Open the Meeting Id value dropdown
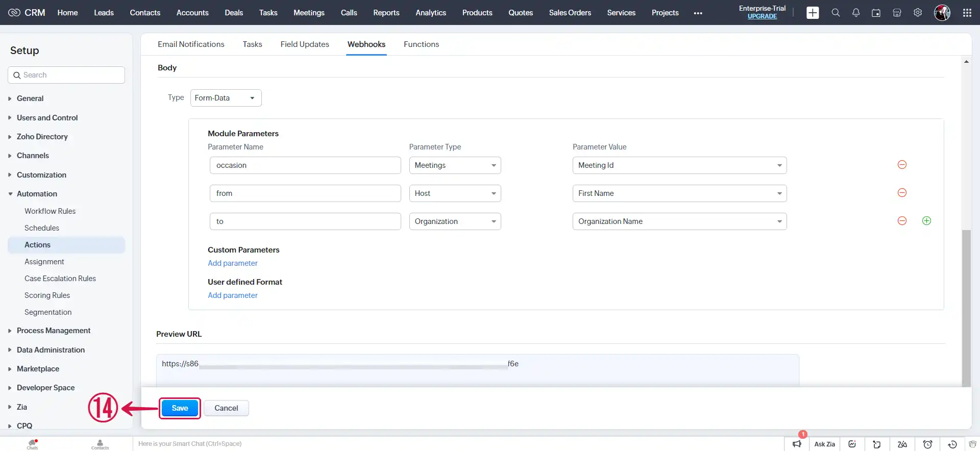 tap(679, 165)
